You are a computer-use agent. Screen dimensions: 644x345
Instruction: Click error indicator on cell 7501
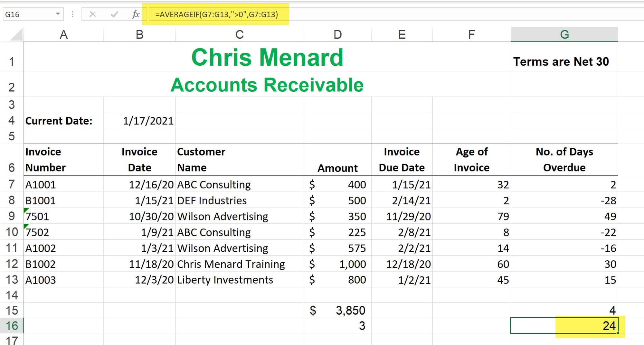[x=26, y=210]
